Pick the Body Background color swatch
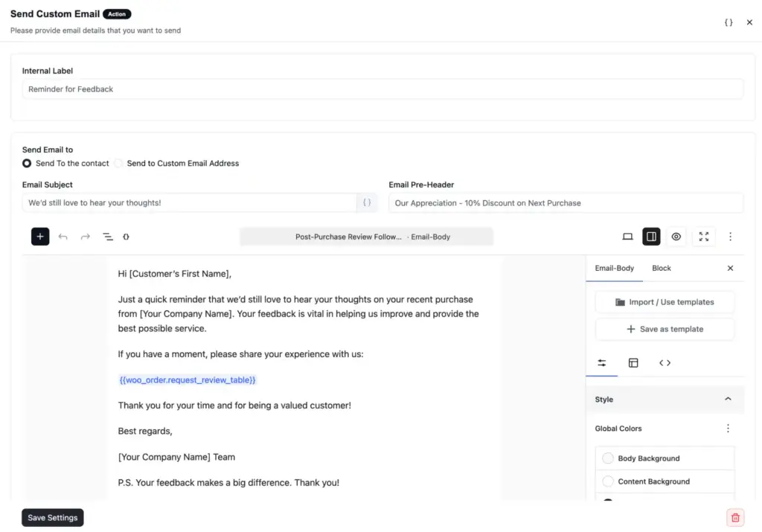Screen dimensions: 762x532 [x=607, y=458]
